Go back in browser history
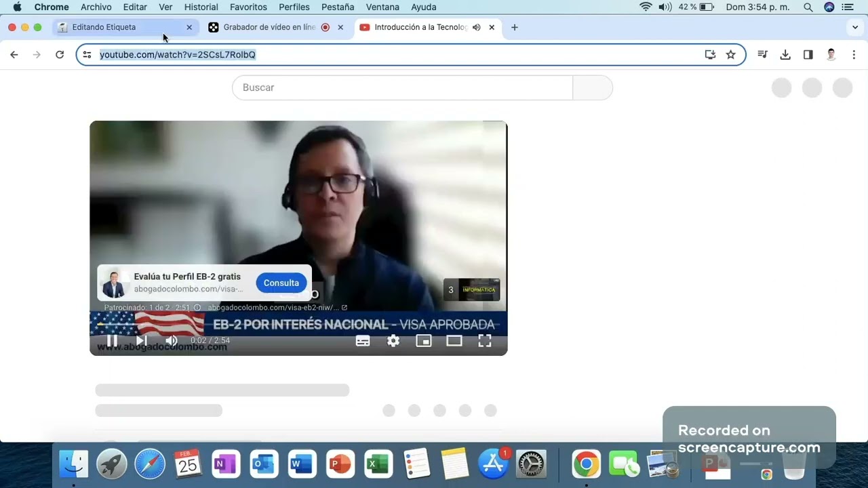The width and height of the screenshot is (868, 488). tap(14, 55)
